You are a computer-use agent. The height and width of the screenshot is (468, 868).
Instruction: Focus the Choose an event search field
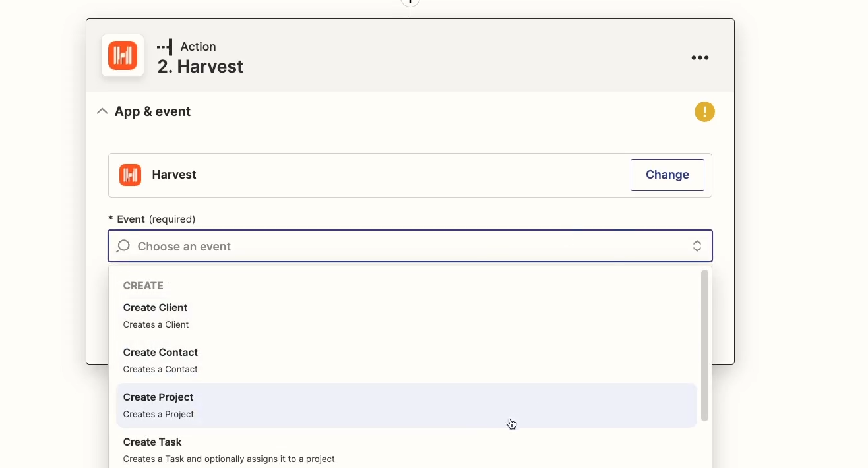[410, 246]
